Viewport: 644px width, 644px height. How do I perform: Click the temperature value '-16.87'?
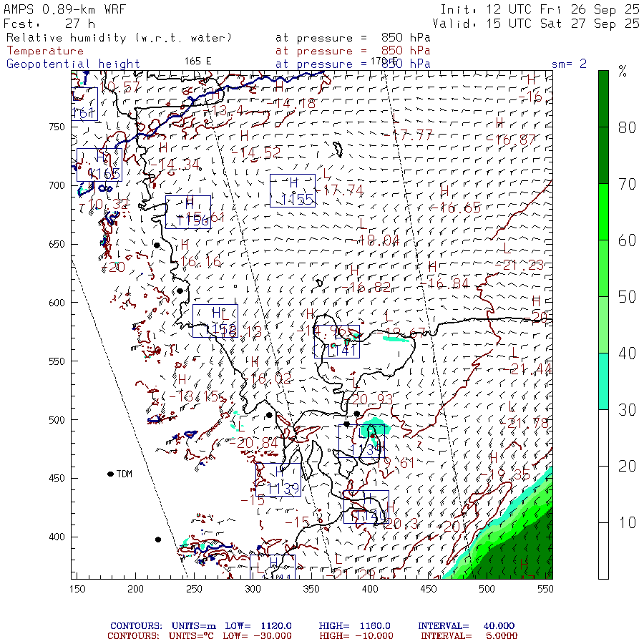512,140
